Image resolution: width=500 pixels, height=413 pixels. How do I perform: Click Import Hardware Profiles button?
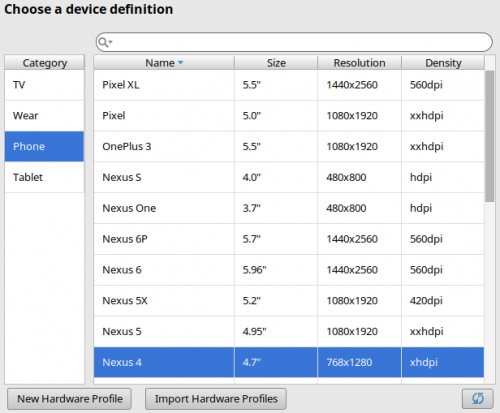pos(216,399)
